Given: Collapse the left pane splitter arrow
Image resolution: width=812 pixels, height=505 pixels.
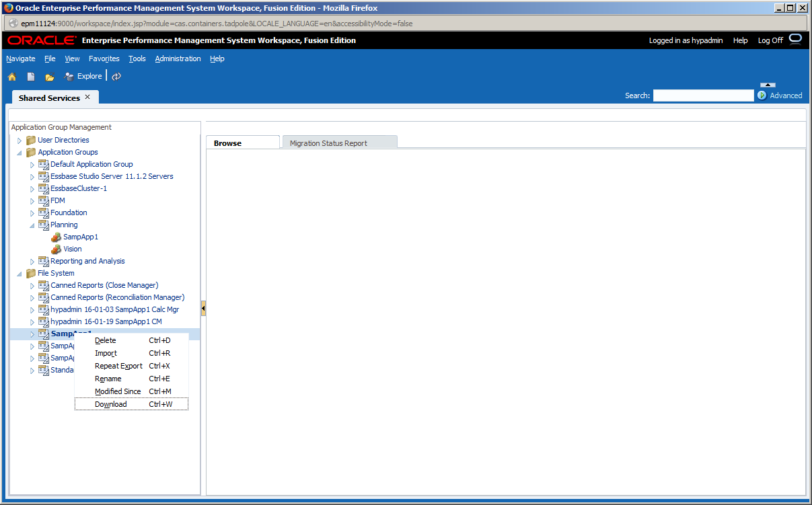Looking at the screenshot, I should 203,308.
